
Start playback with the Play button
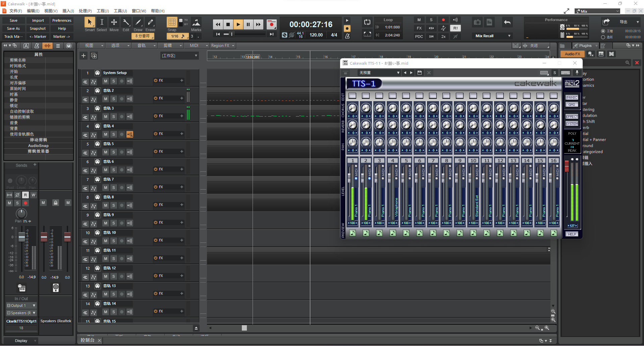[238, 24]
